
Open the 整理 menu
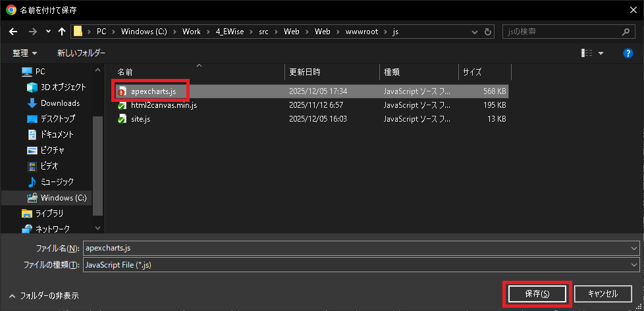pyautogui.click(x=24, y=53)
